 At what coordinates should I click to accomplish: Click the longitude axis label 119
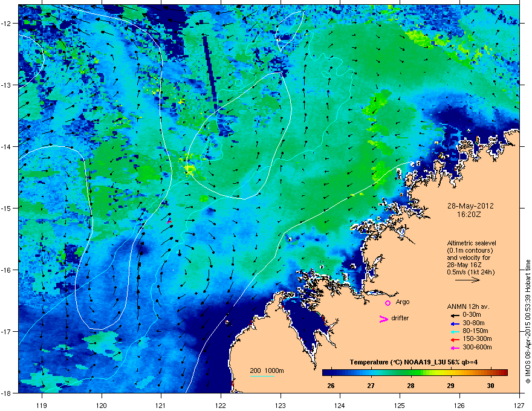coord(42,405)
